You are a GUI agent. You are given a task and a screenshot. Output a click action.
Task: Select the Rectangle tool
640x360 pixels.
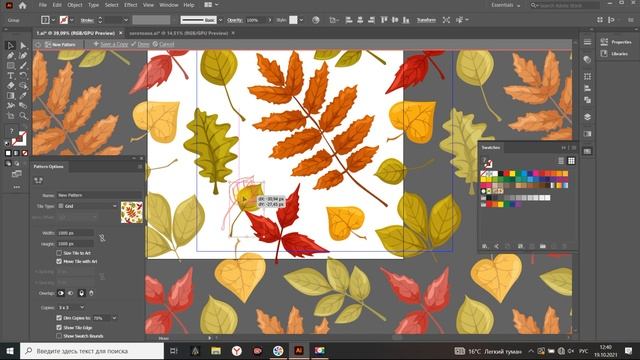pos(11,66)
